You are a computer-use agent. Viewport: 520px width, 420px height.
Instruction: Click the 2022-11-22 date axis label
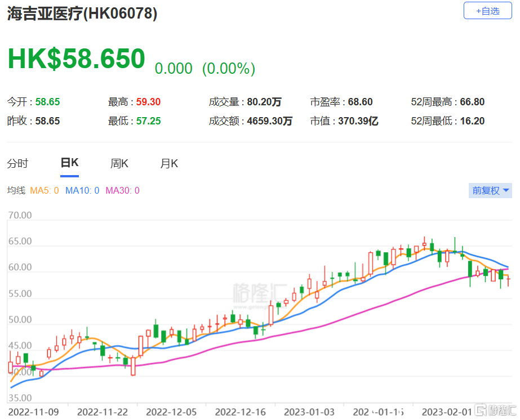pyautogui.click(x=103, y=412)
